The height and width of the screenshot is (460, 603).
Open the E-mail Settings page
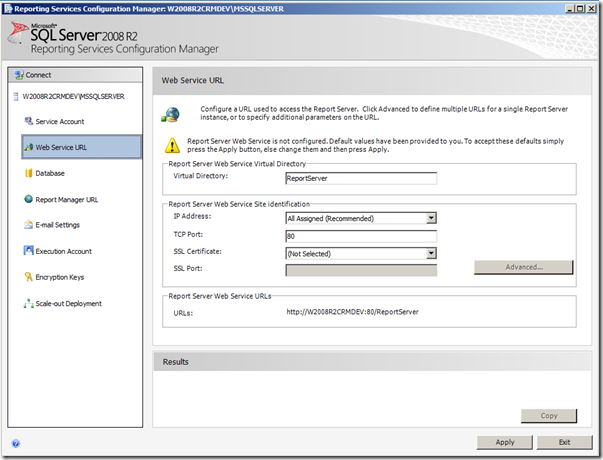57,225
